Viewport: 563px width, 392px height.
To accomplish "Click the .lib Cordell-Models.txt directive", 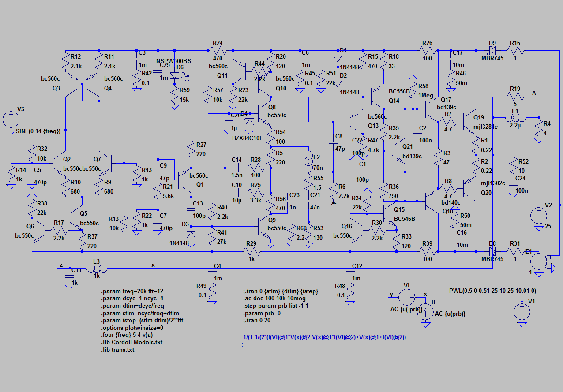I will 131,342.
